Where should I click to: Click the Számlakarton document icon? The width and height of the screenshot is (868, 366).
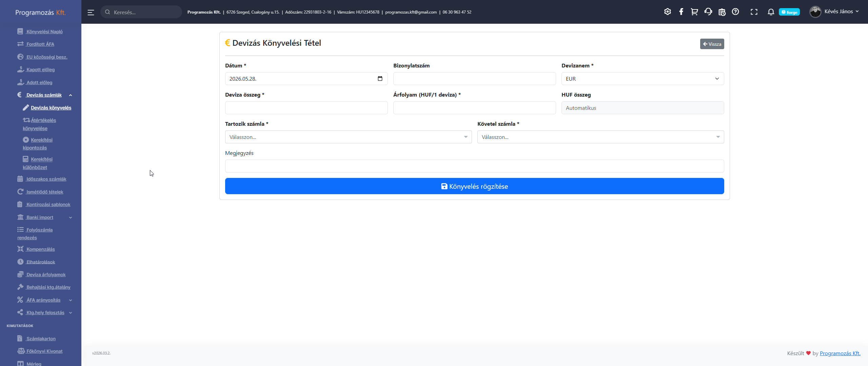pos(20,338)
